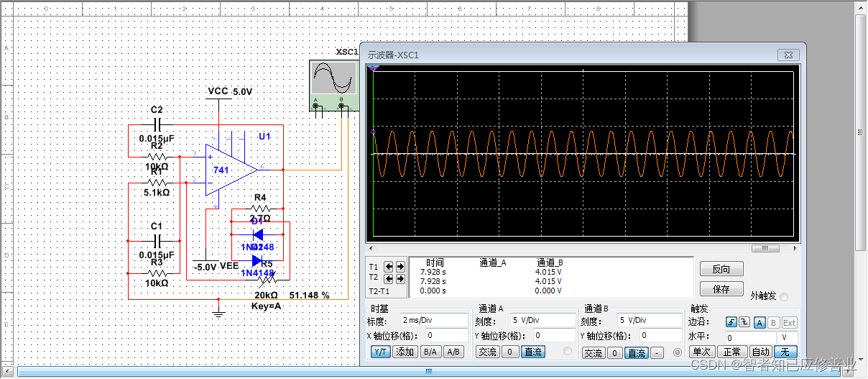
Task: Click the schematic horizontal scrollbar
Action: pos(429,371)
